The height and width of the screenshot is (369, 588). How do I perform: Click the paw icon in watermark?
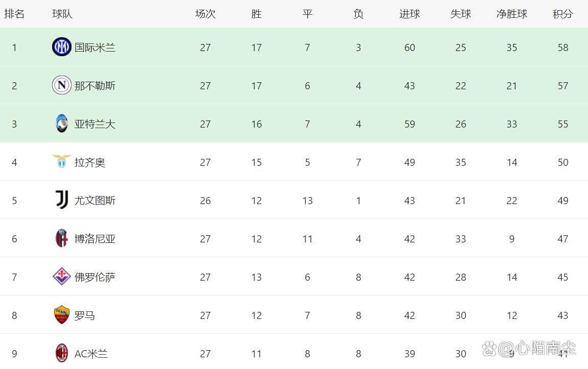489,349
